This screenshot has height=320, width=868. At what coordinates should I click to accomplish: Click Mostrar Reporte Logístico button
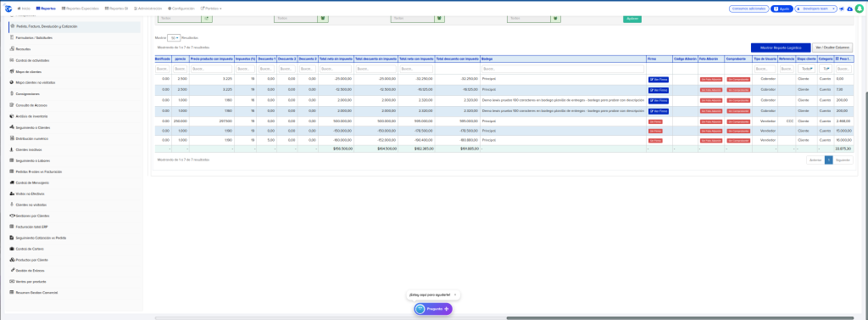click(x=781, y=48)
